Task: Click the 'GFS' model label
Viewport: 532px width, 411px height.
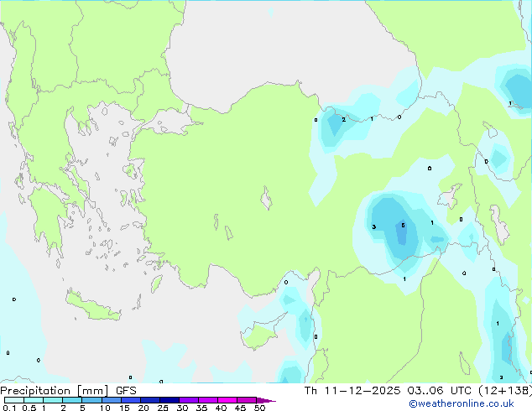Action: point(126,391)
